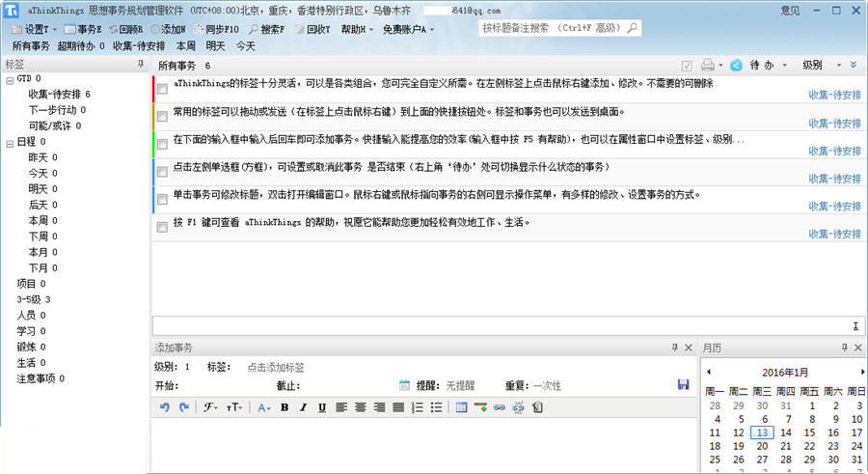Open date picker calendar icon beside 提醒
This screenshot has width=868, height=474.
pos(404,385)
